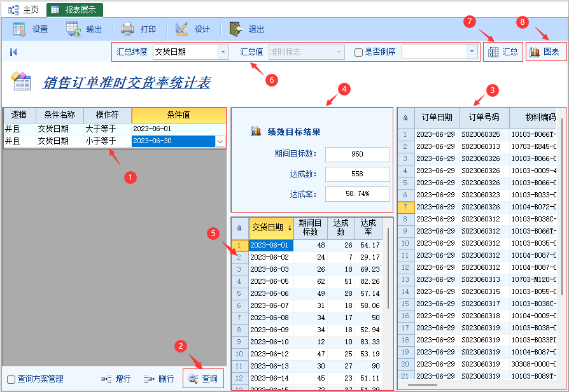The image size is (569, 392).
Task: Open the 销售订单准时交货率统计表 title link
Action: pos(127,83)
